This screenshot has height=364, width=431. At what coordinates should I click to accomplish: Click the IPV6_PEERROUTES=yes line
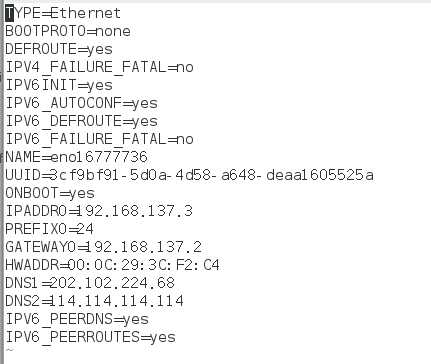point(90,337)
